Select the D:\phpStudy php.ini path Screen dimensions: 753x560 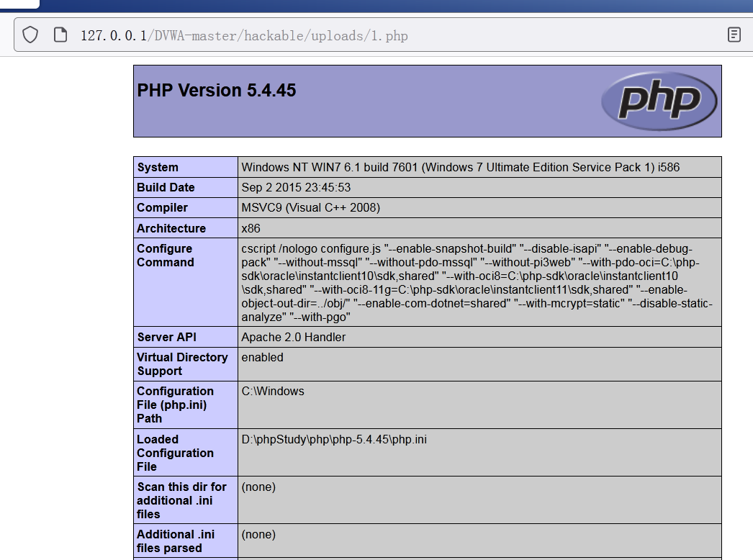point(334,440)
